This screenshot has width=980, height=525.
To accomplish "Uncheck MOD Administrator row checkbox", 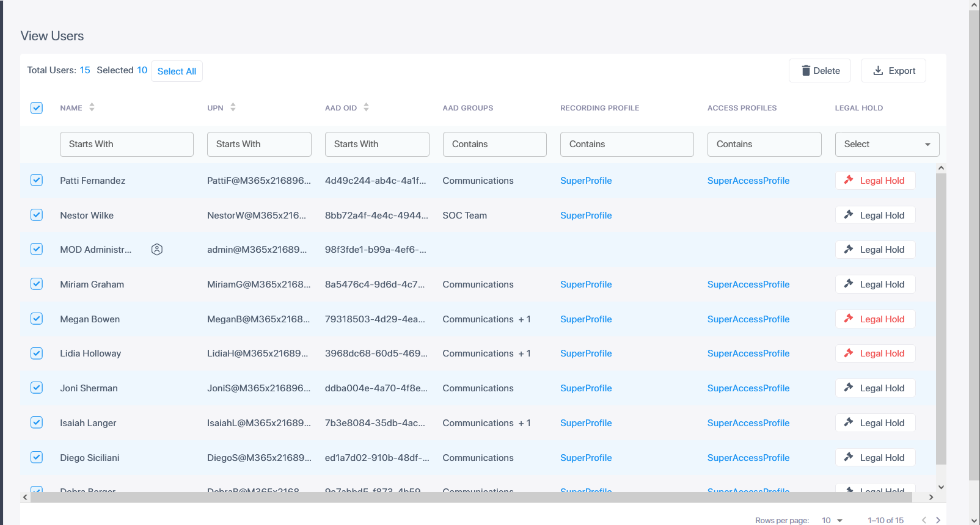I will (37, 249).
